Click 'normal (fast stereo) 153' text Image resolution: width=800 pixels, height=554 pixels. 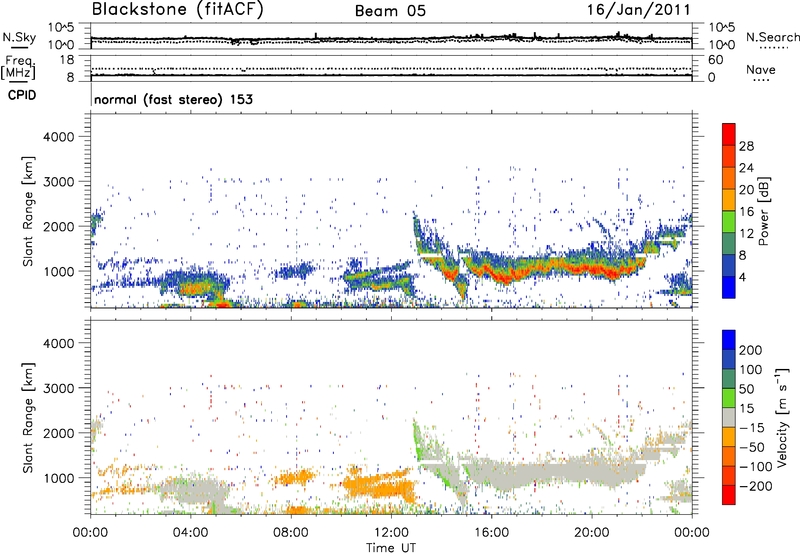pyautogui.click(x=173, y=99)
